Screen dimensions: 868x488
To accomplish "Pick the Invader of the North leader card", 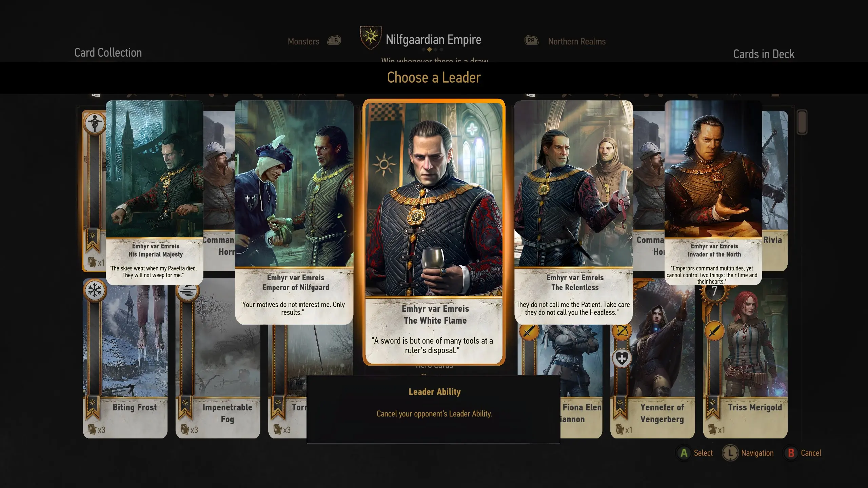I will click(713, 192).
